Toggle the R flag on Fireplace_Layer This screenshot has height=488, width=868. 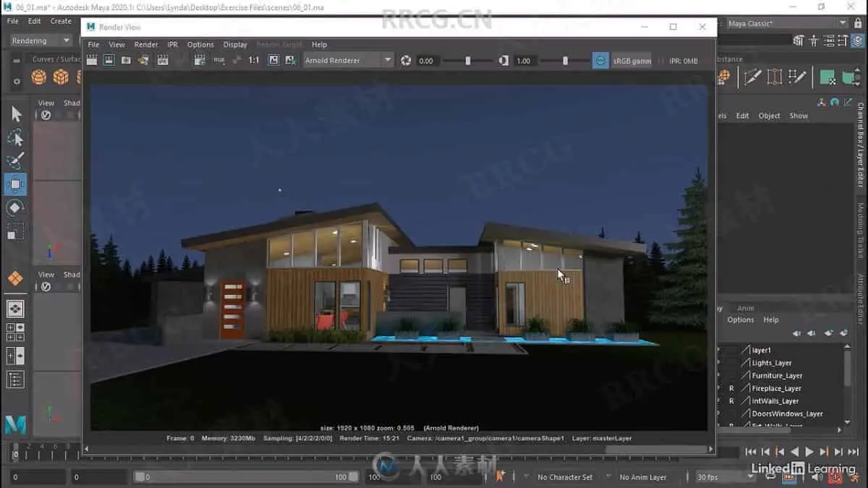click(731, 388)
